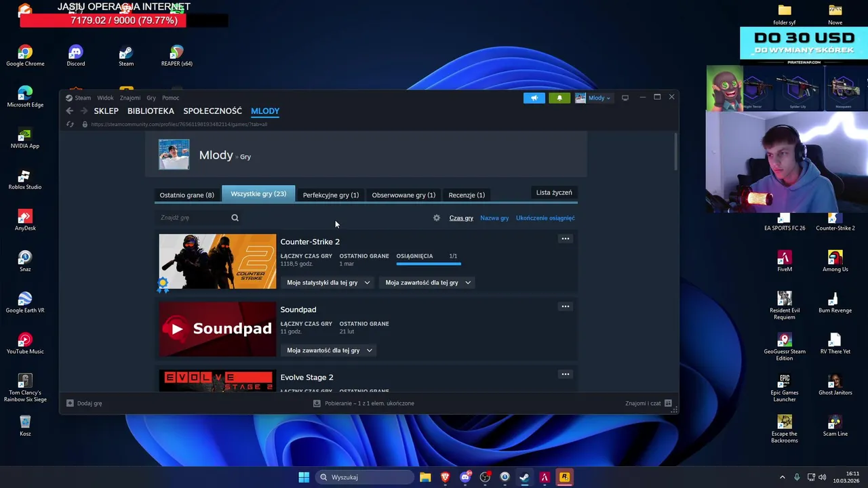Open Discord desktop shortcut

tap(76, 56)
